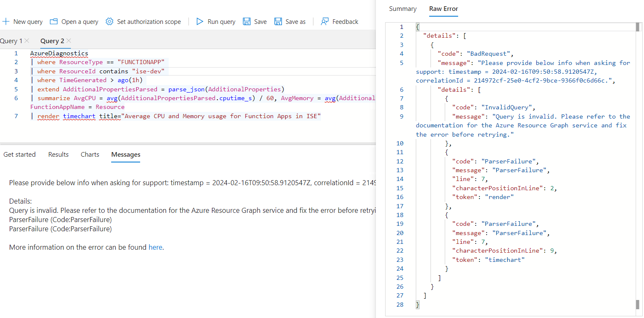Switch to the Summary tab
Image resolution: width=644 pixels, height=318 pixels.
pyautogui.click(x=402, y=8)
